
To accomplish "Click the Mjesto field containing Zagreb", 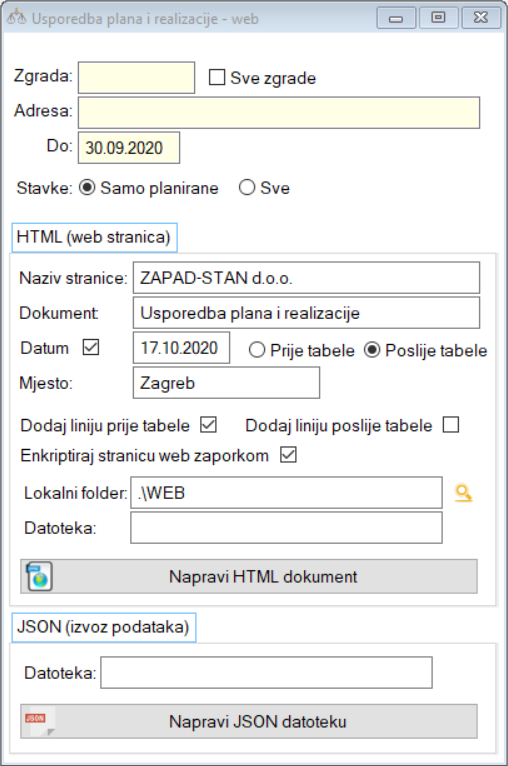I will click(226, 383).
